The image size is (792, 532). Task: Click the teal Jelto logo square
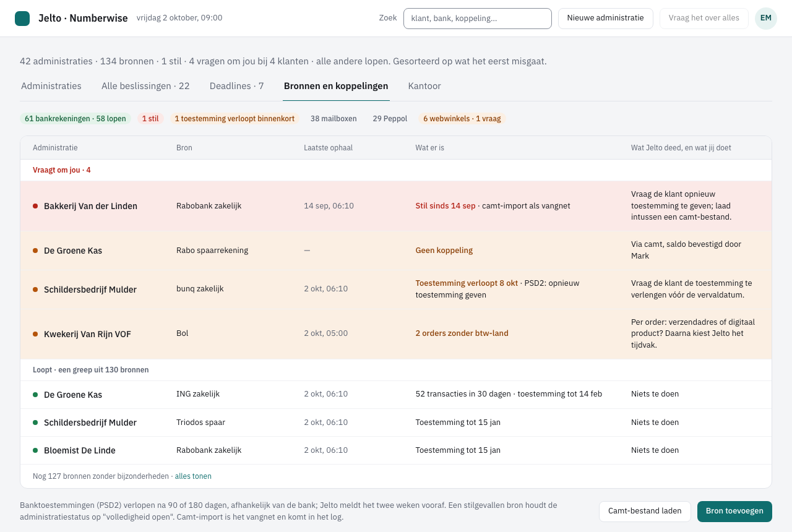pyautogui.click(x=22, y=19)
